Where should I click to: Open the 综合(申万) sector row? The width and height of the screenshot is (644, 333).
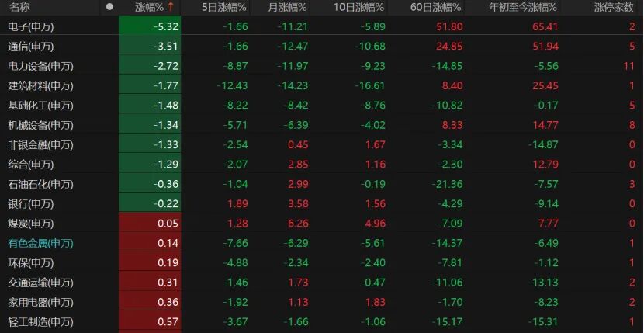pos(31,165)
